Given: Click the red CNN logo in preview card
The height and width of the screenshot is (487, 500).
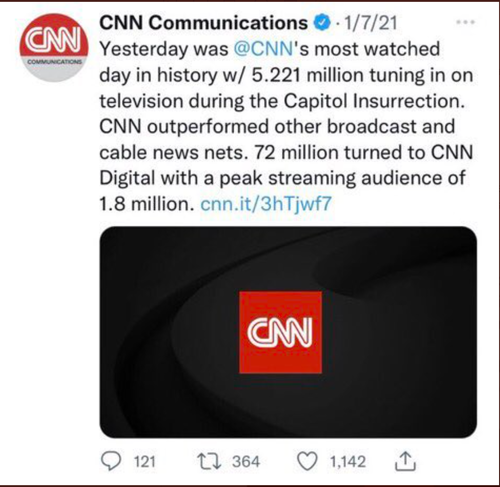Looking at the screenshot, I should 281,332.
